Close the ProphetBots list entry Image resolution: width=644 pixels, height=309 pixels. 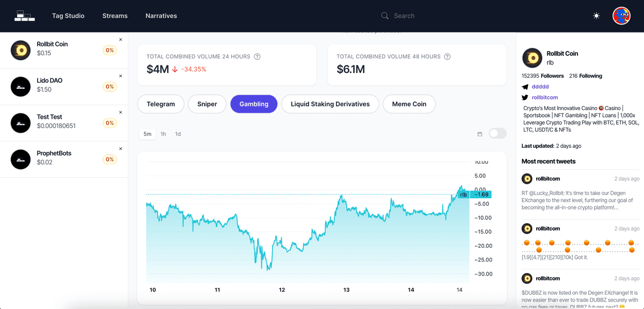coord(120,149)
